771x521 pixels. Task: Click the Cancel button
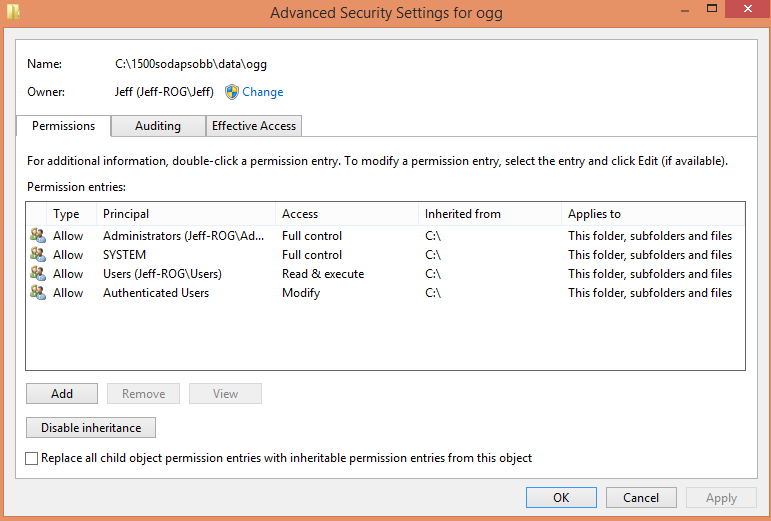point(641,497)
